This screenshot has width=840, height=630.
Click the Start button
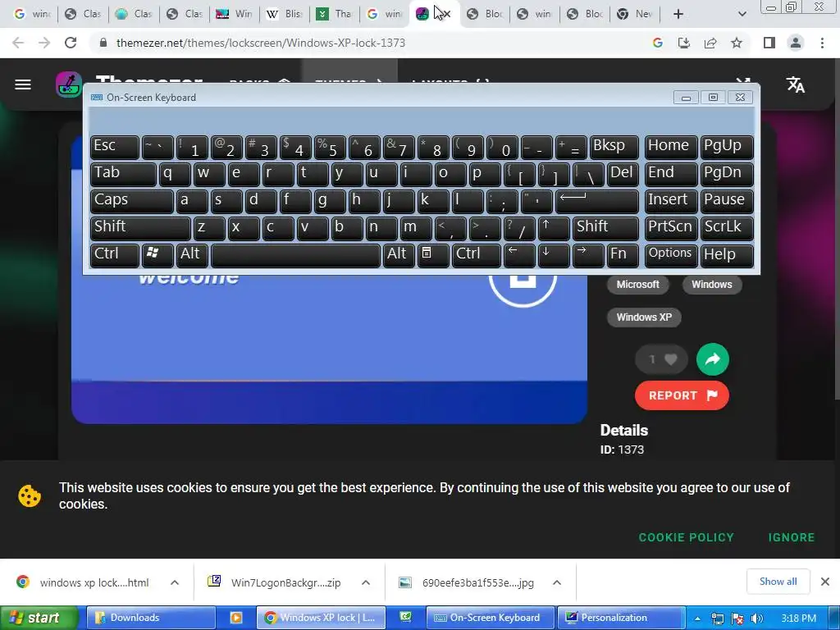(x=39, y=618)
